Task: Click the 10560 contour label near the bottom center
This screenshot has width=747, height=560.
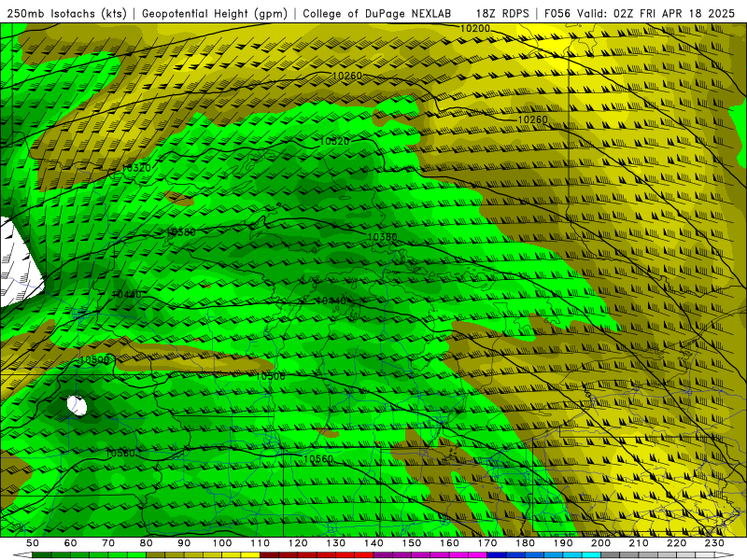Action: (318, 459)
